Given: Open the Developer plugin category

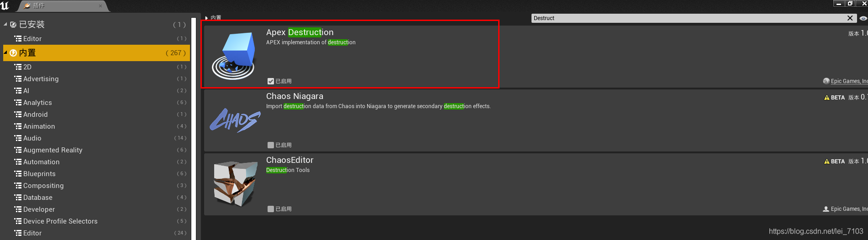Looking at the screenshot, I should tap(96, 209).
